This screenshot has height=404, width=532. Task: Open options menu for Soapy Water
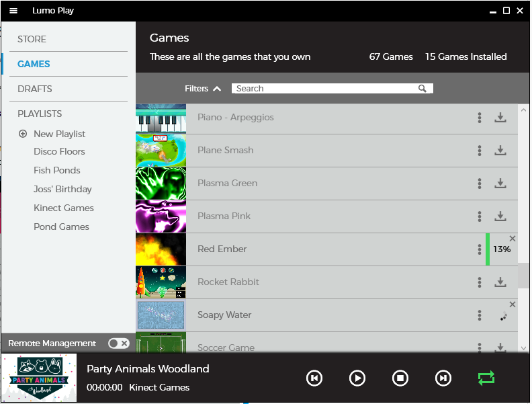pos(480,315)
